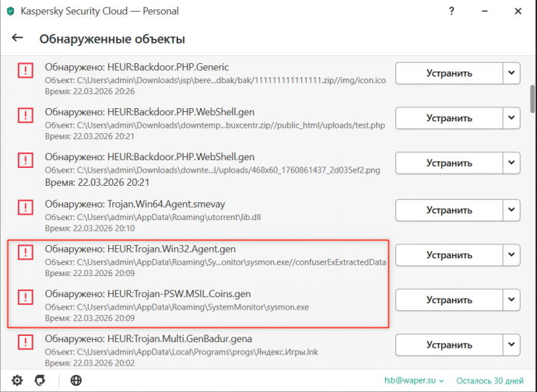The image size is (537, 392).
Task: Click Устранить for Trojan.Multi.GenBadur.gena
Action: tap(449, 345)
